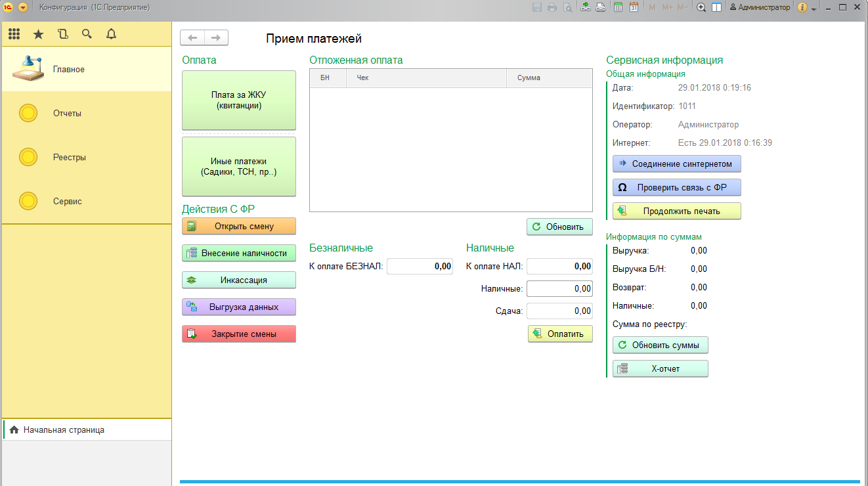This screenshot has height=486, width=868.
Task: Open Favorites star icon
Action: coord(38,34)
